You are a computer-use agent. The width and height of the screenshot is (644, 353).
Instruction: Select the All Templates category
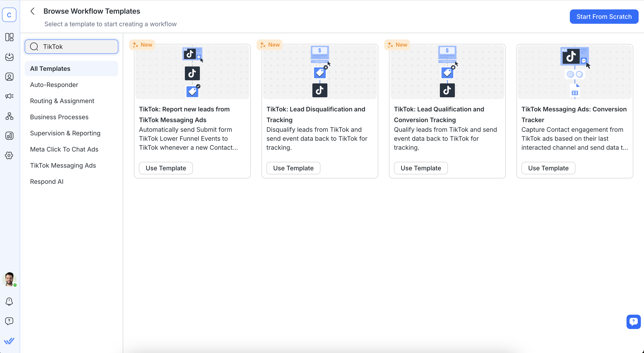click(50, 69)
